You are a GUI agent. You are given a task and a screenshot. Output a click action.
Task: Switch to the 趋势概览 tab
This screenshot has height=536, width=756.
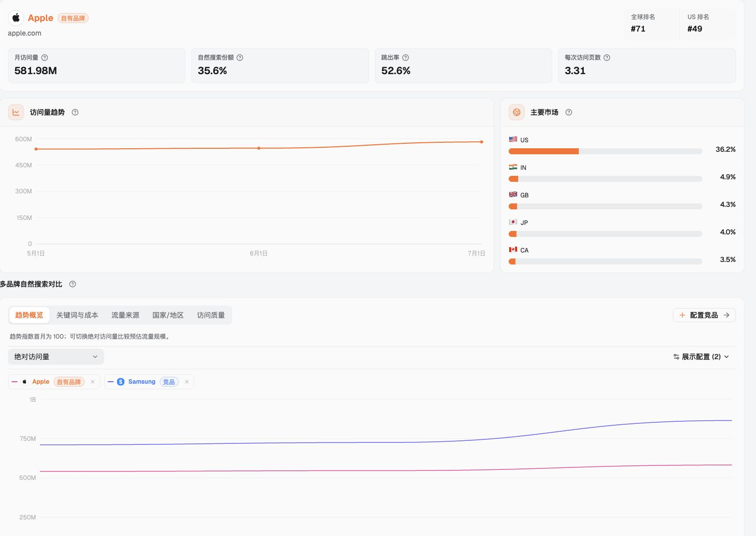pos(30,315)
